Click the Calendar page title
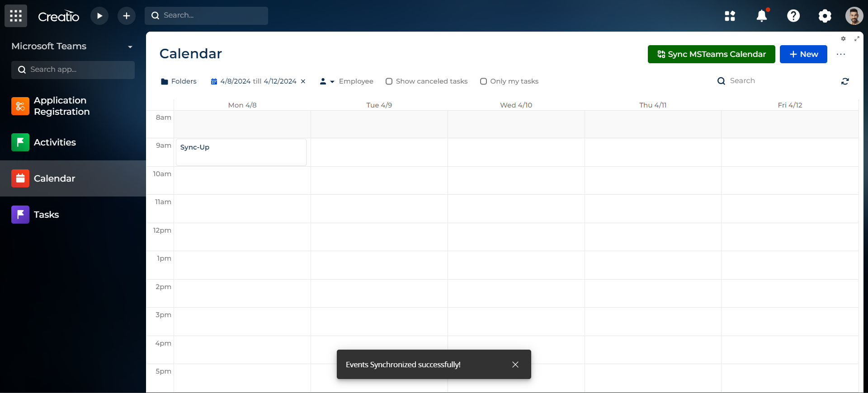 (x=191, y=54)
